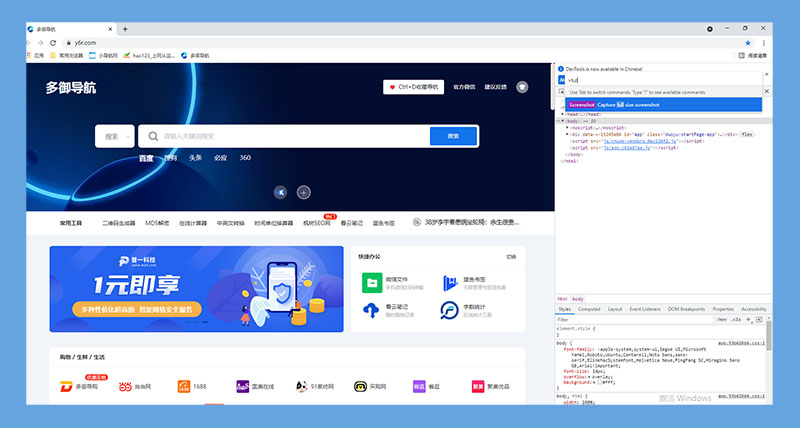Expand the div id app node
Screen dimensions: 800x428
[567, 134]
